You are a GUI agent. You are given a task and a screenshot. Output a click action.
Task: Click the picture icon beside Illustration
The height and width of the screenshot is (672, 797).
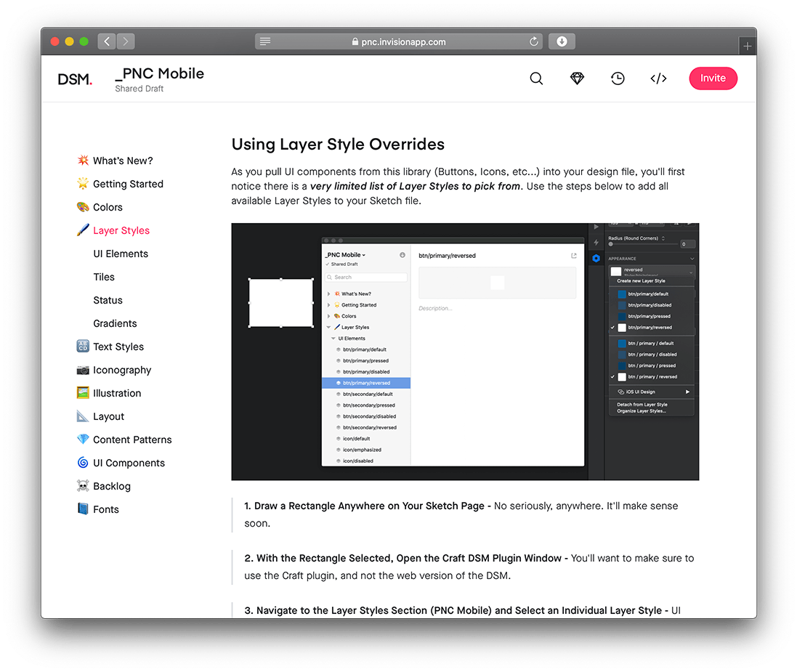pyautogui.click(x=83, y=393)
